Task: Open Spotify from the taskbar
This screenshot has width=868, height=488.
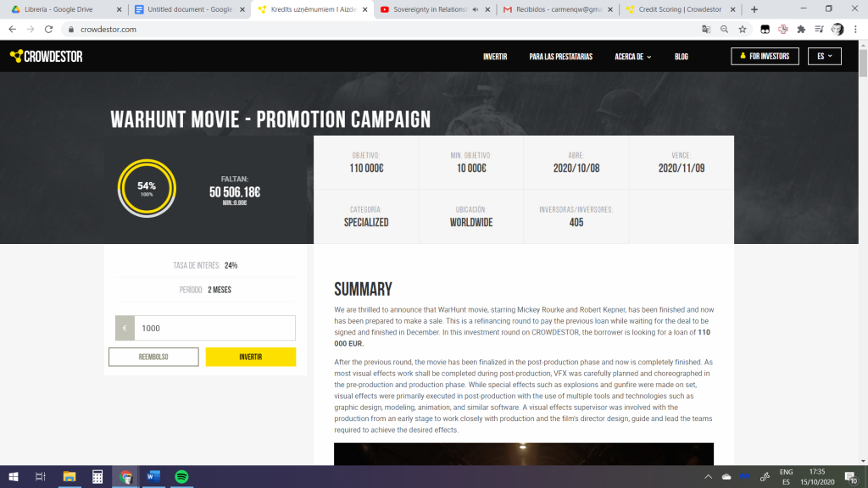Action: [181, 476]
